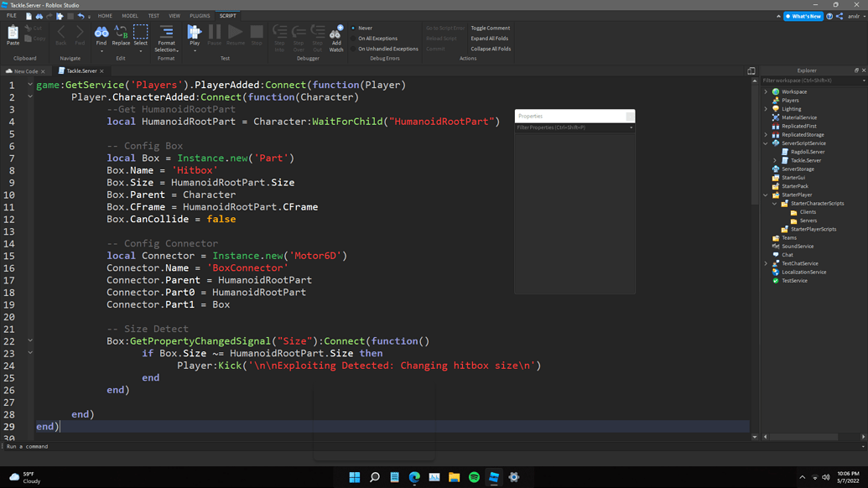Click Collapse All Folds in Actions
The image size is (868, 488).
491,48
